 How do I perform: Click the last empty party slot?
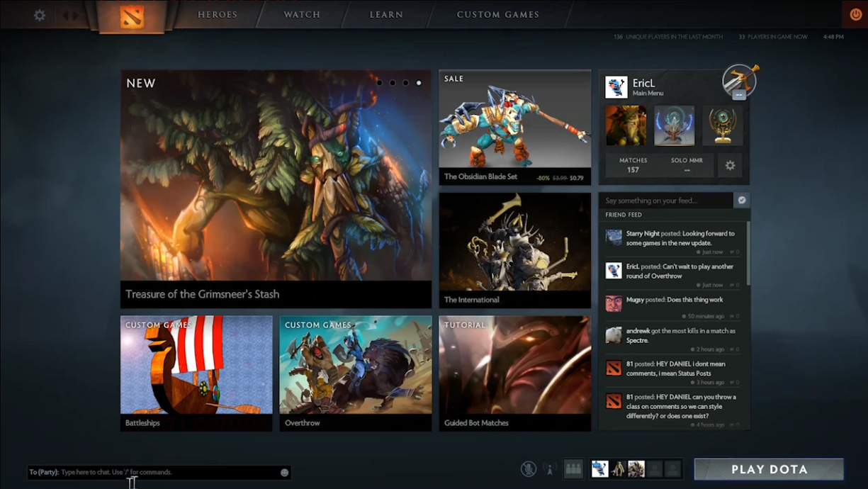pos(673,468)
